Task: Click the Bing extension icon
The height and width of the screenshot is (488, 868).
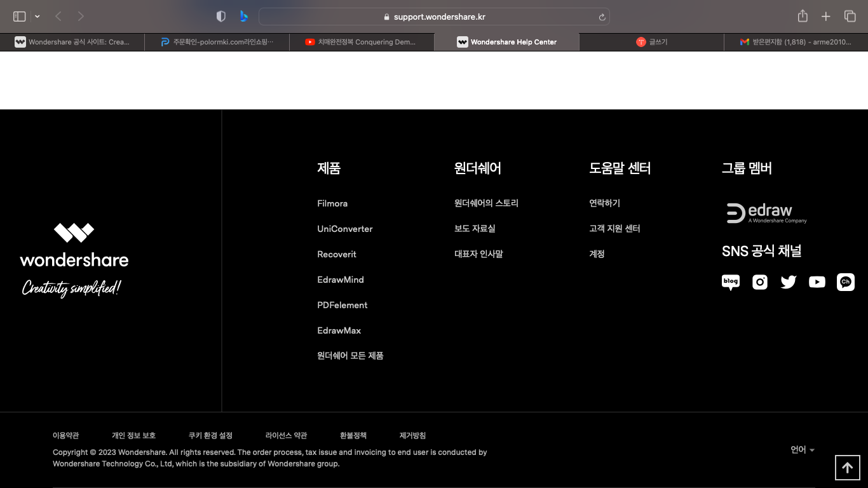Action: point(243,17)
